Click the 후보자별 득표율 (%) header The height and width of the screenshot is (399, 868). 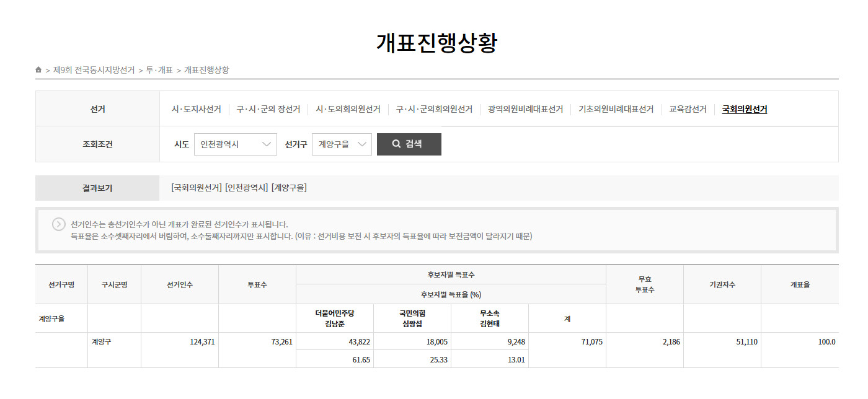(x=451, y=294)
